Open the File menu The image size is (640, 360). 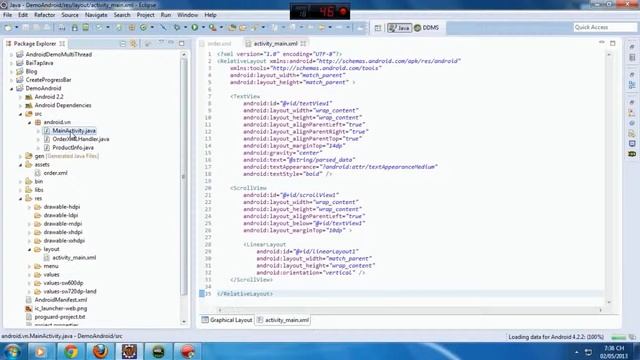pyautogui.click(x=7, y=15)
